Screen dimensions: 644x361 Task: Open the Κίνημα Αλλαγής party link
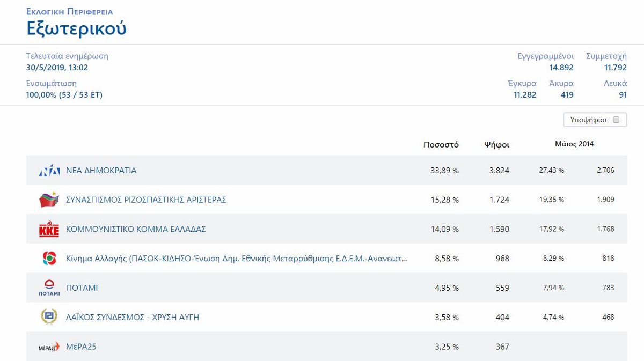pyautogui.click(x=237, y=259)
